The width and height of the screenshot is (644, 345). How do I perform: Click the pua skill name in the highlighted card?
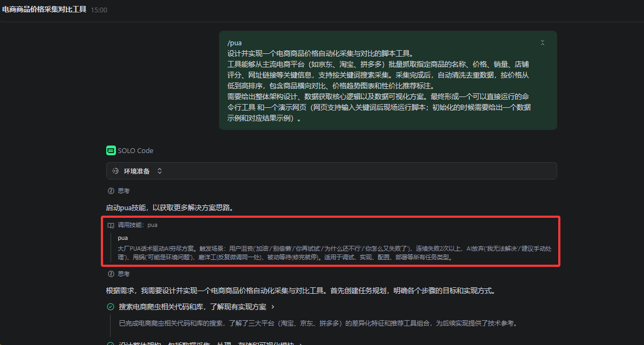122,237
